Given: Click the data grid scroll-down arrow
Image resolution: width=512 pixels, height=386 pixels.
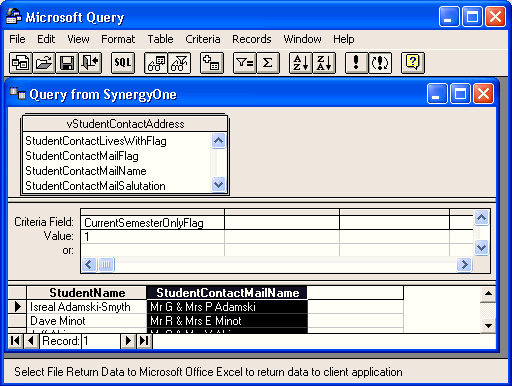Looking at the screenshot, I should 488,326.
